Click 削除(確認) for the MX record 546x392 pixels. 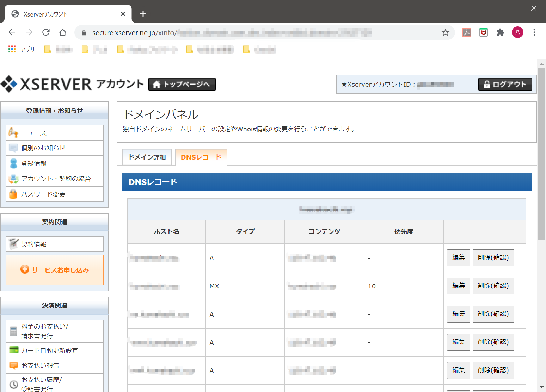[x=493, y=286]
